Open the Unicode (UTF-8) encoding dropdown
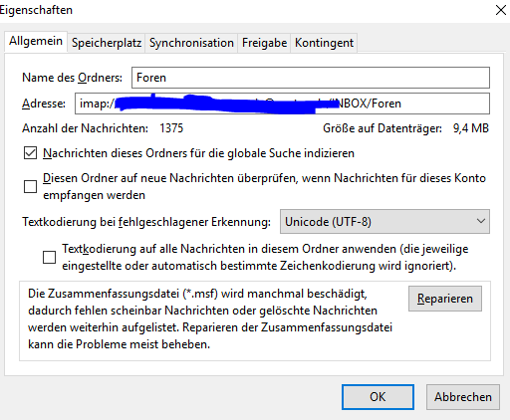510x420 pixels. click(x=384, y=222)
